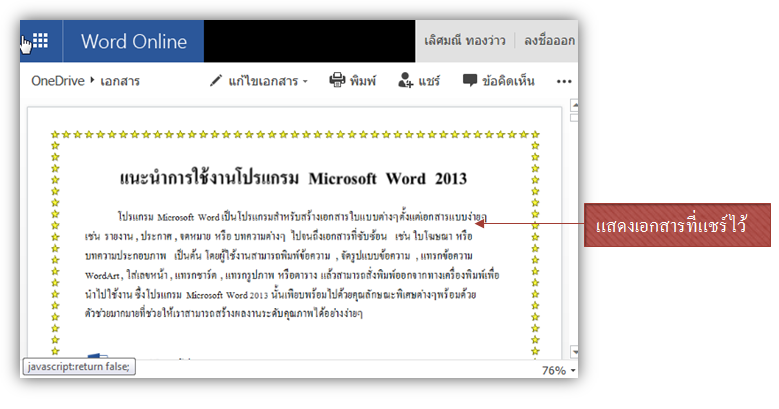
Task: Click the scrollbar down arrow
Action: [574, 351]
